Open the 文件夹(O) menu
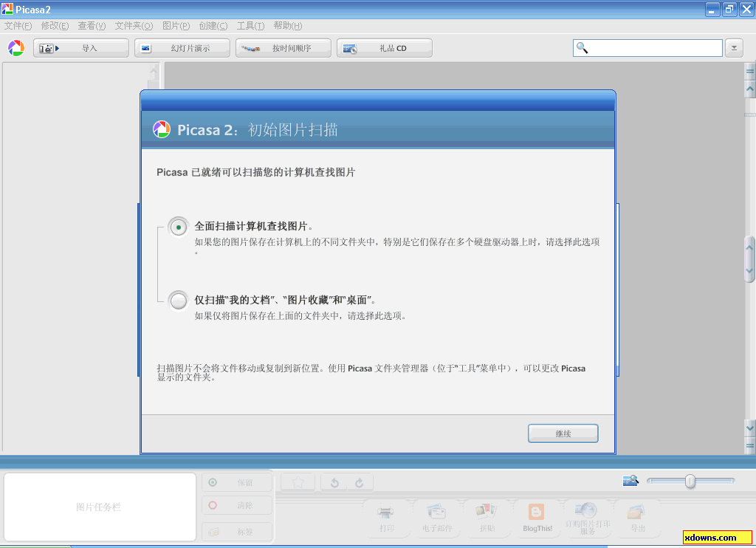The width and height of the screenshot is (756, 548). pos(134,26)
